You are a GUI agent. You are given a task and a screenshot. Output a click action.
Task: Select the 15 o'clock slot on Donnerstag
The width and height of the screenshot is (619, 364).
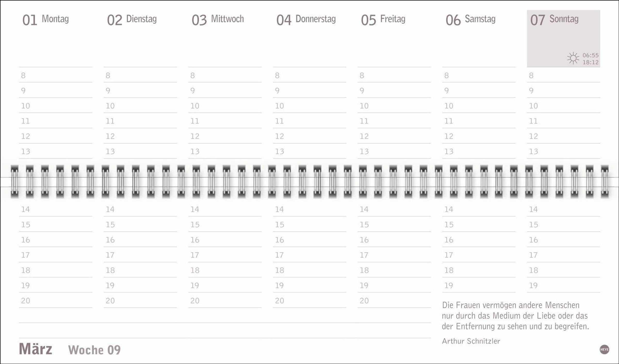[309, 225]
